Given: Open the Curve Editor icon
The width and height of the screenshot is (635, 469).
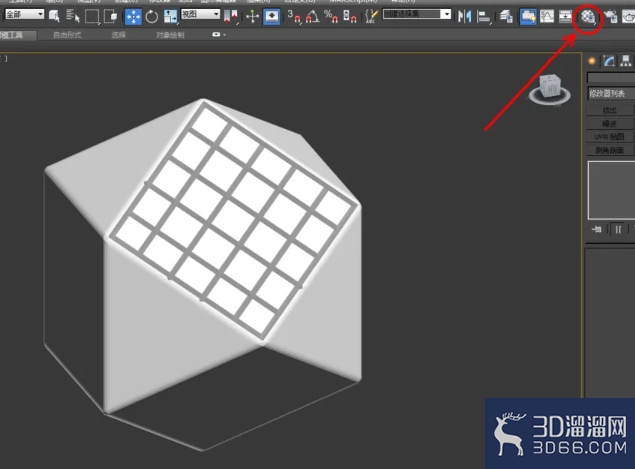Looking at the screenshot, I should point(547,17).
